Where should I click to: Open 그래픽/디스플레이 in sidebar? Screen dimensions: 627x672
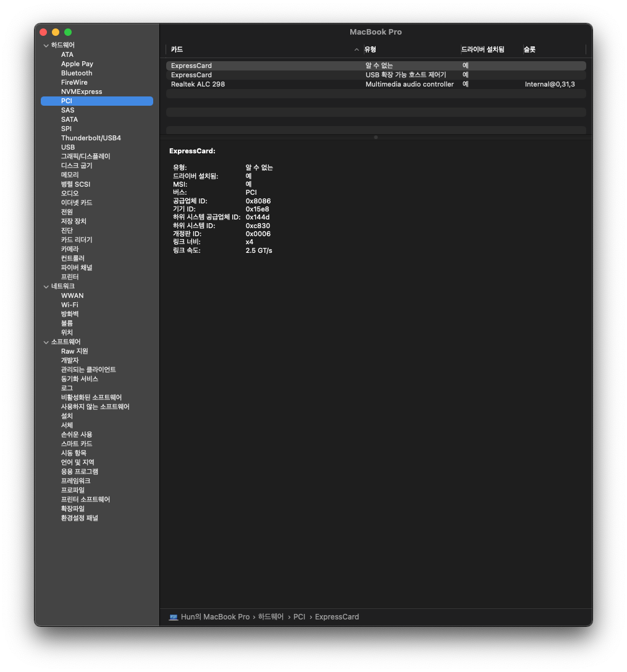86,156
